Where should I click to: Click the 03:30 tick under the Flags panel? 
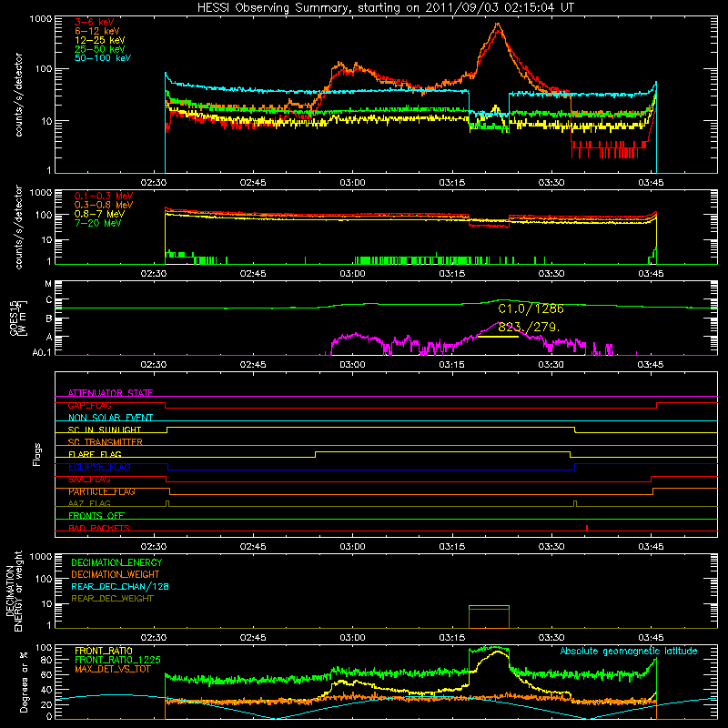tap(551, 547)
